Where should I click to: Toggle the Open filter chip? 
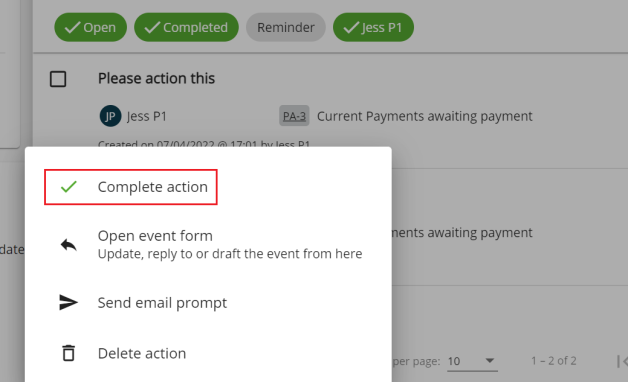[91, 27]
